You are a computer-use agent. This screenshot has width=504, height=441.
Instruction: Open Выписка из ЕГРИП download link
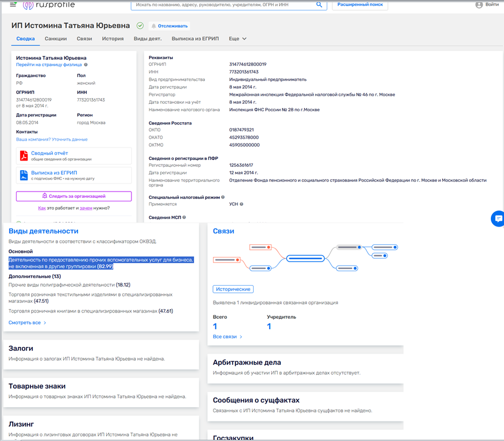coord(54,173)
